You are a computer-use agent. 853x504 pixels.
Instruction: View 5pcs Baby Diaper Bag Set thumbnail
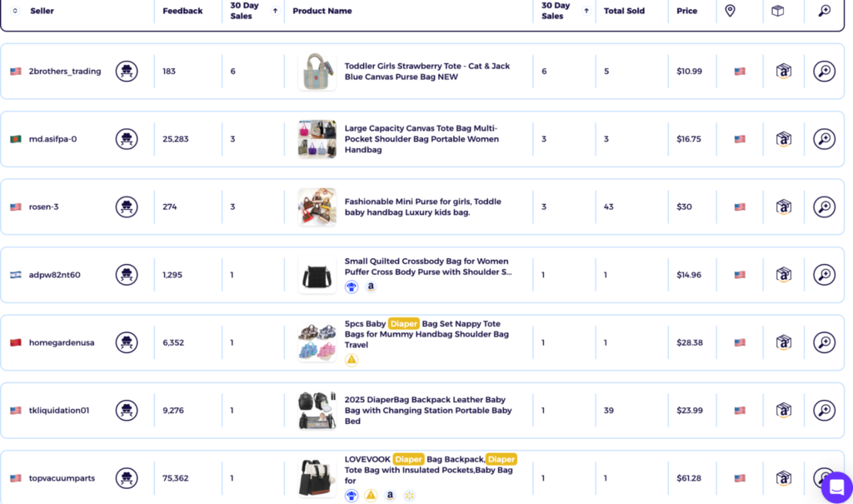point(317,342)
